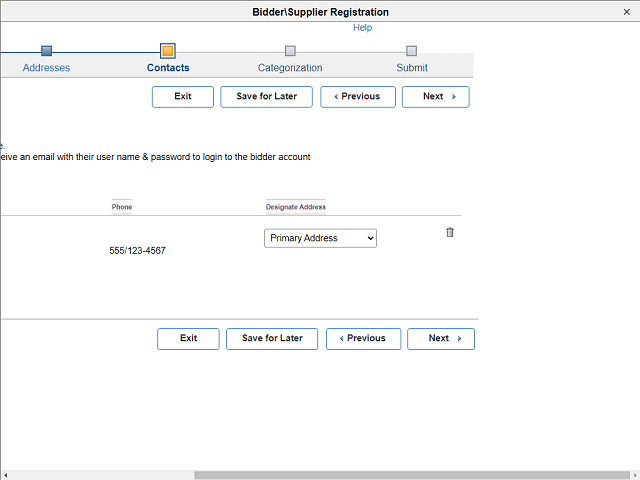
Task: Click the top Previous button
Action: pyautogui.click(x=358, y=97)
